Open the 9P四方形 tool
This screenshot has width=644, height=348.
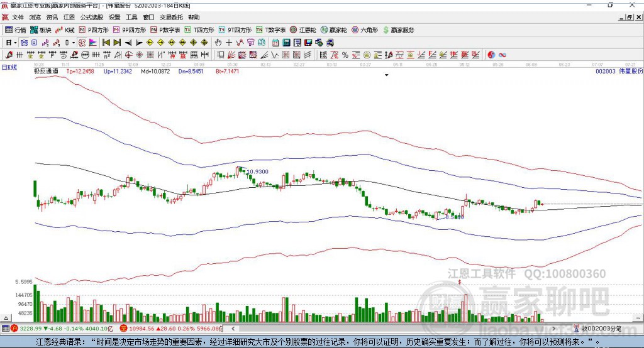[130, 30]
